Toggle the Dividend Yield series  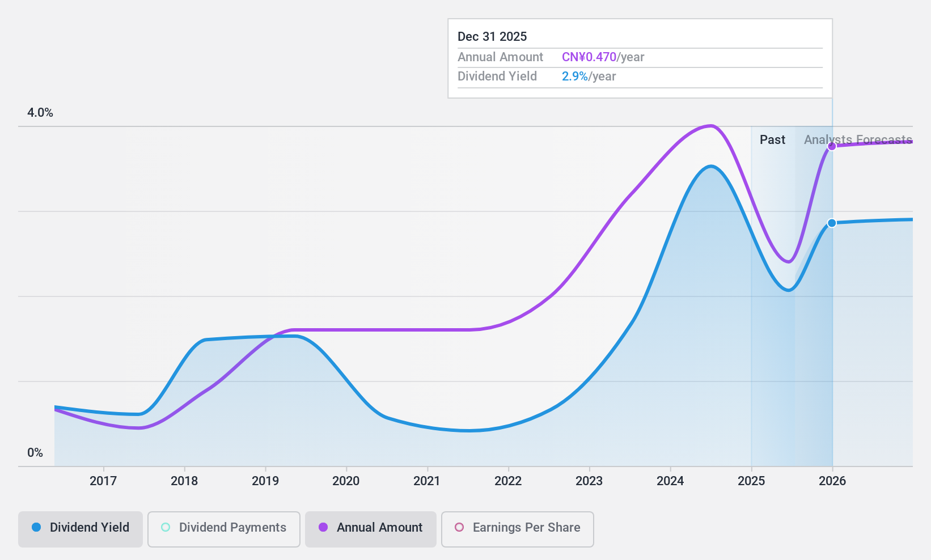(81, 529)
